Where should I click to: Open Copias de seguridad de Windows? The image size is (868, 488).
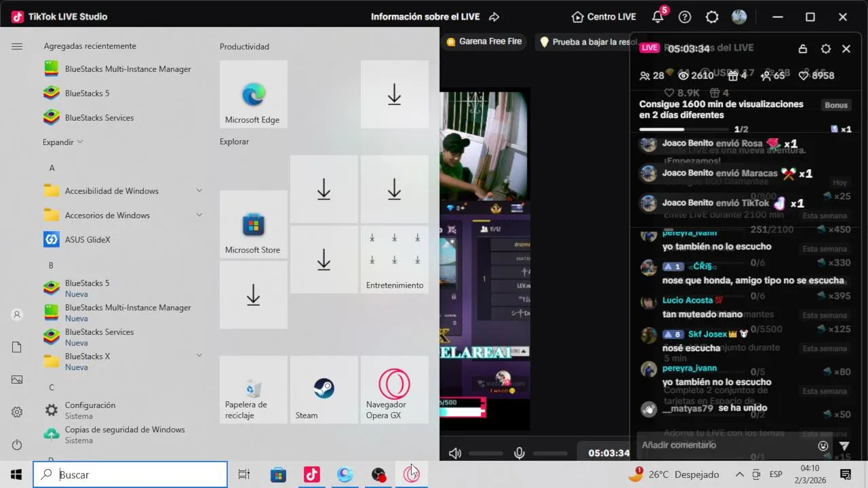[123, 434]
